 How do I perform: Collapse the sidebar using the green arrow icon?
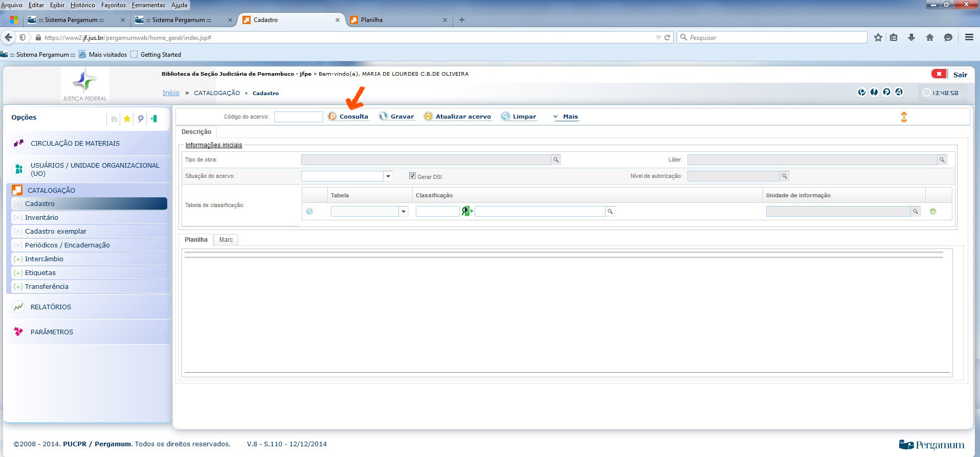[x=153, y=119]
